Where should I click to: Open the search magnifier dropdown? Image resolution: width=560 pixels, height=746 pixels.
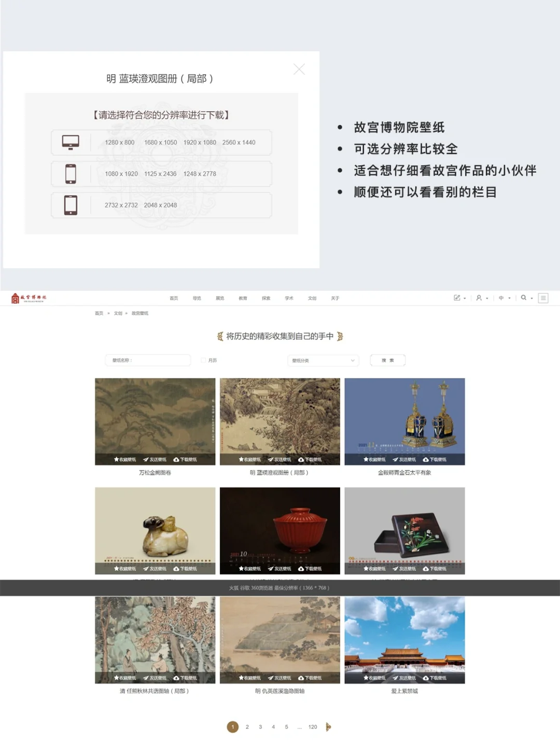[527, 298]
